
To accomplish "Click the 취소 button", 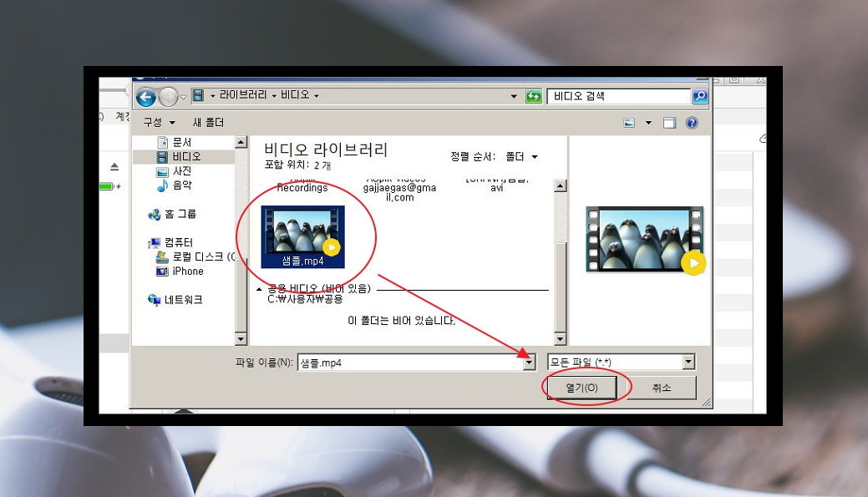I will (662, 388).
